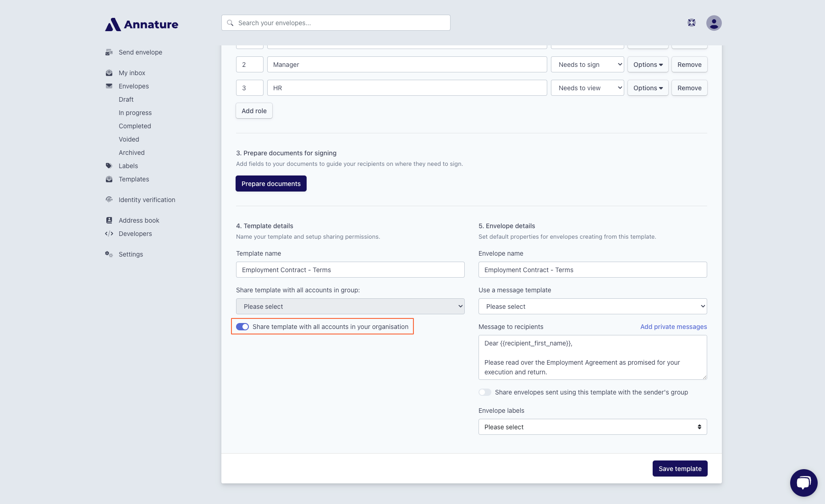Click the Developers code icon

(109, 234)
